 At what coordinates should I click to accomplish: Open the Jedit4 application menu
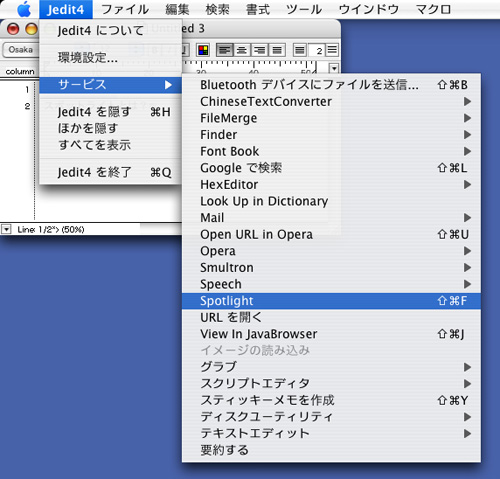[66, 9]
